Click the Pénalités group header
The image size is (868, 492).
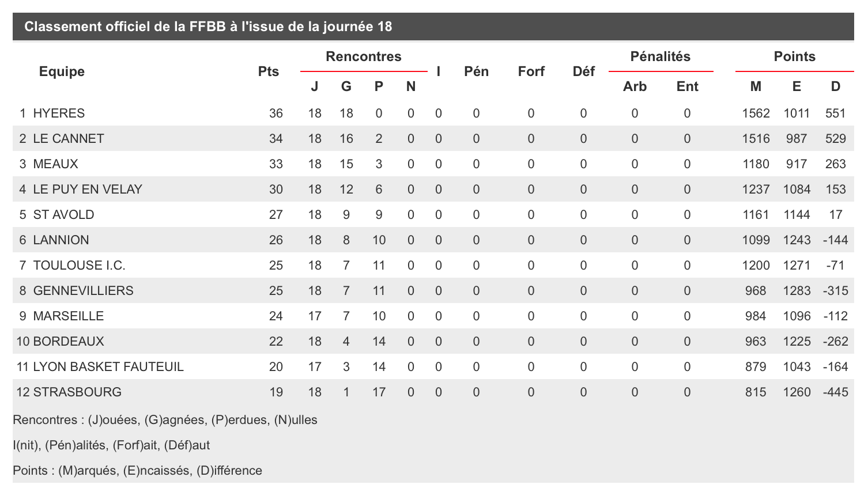click(661, 56)
